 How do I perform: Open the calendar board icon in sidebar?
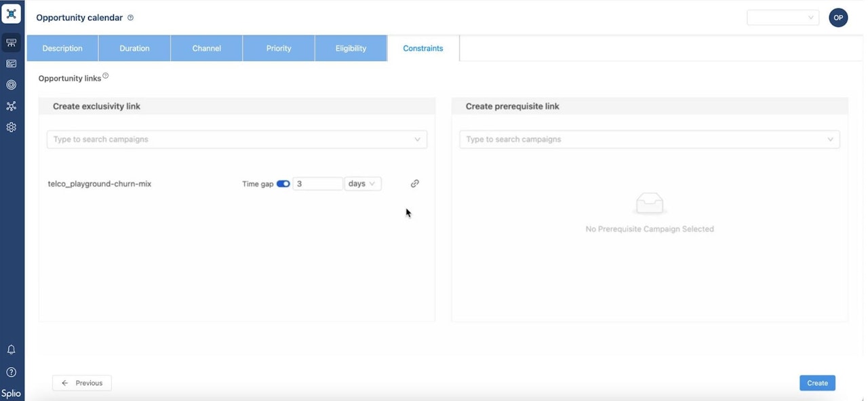coord(12,43)
